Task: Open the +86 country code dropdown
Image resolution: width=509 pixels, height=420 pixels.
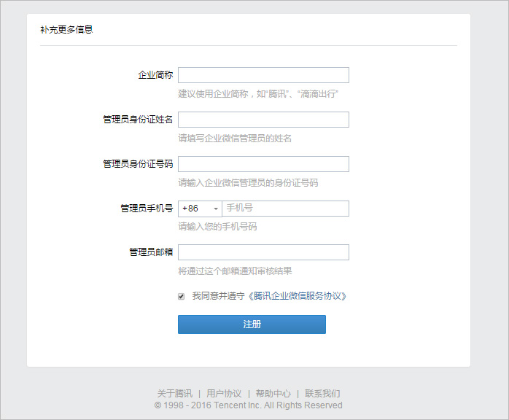Action: coord(200,209)
